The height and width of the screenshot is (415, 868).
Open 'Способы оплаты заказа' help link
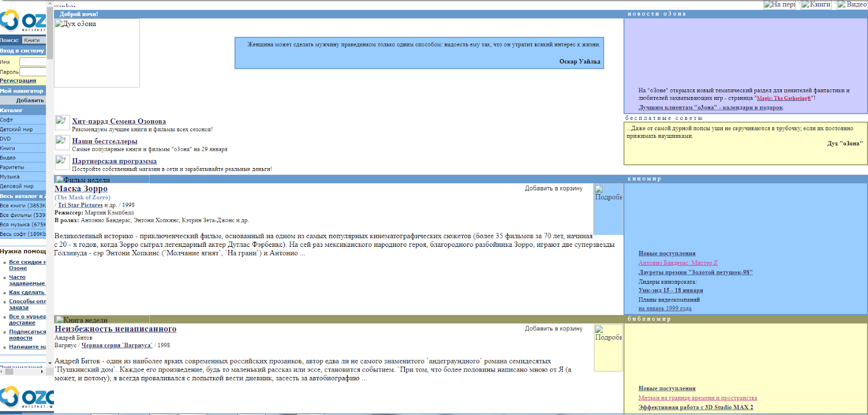(x=27, y=304)
